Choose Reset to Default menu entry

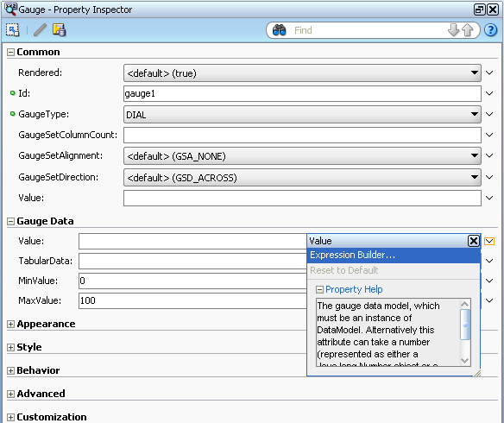(x=394, y=270)
